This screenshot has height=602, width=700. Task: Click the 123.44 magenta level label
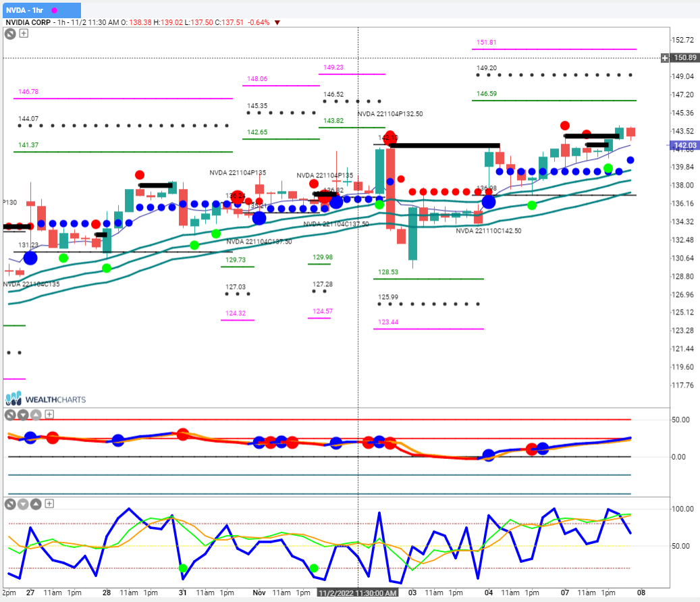[388, 322]
